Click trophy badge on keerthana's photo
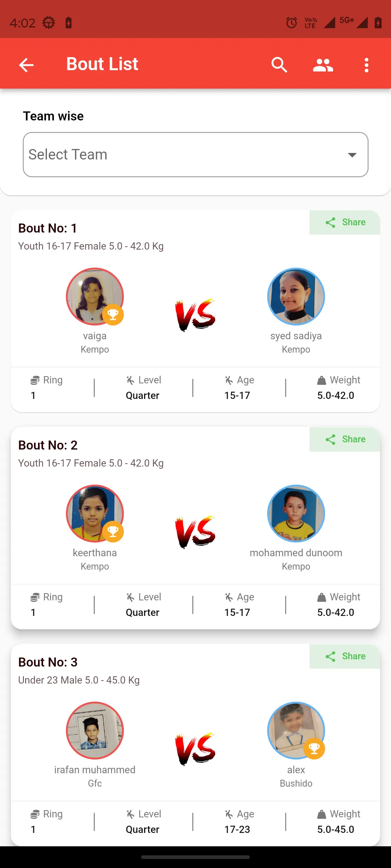Image resolution: width=391 pixels, height=868 pixels. point(113,532)
